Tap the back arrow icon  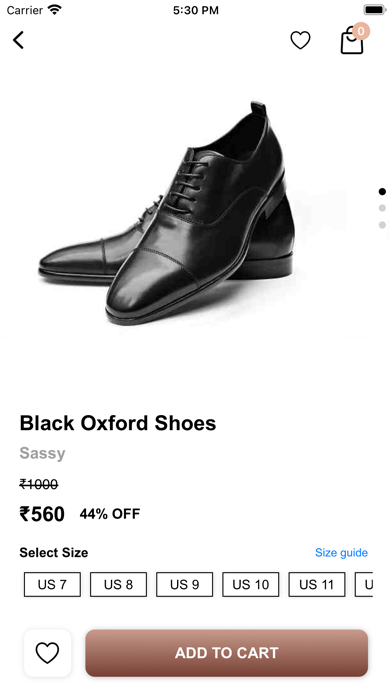point(18,40)
